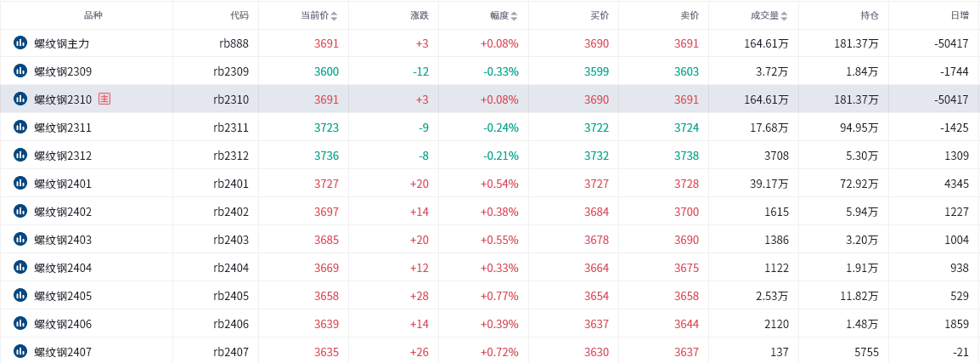980x363 pixels.
Task: Click contract code rb2404
Action: tap(231, 268)
